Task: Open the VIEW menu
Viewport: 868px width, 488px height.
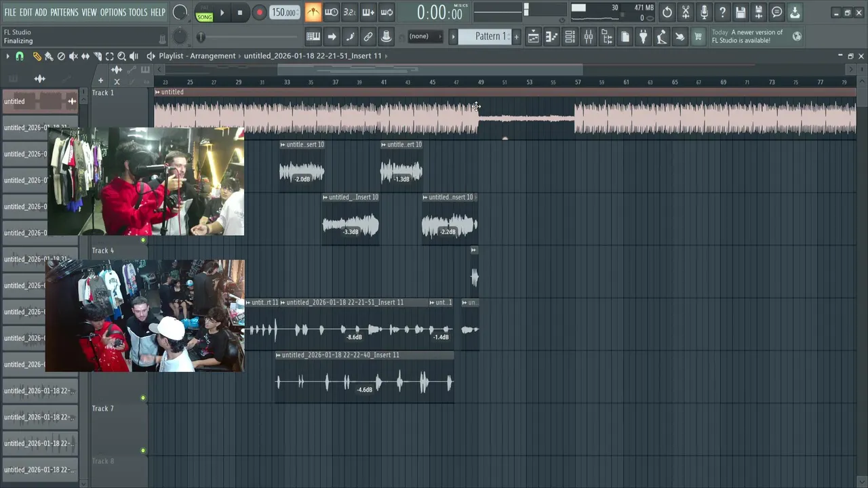Action: point(90,12)
